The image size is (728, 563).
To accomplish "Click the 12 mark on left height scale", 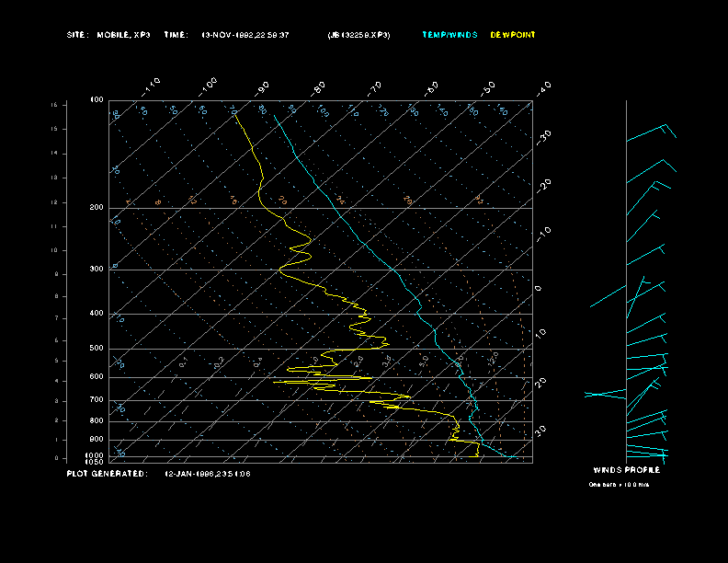I will [x=54, y=202].
